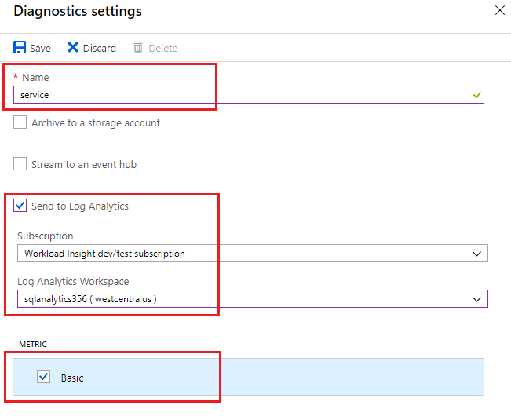The height and width of the screenshot is (420, 511).
Task: Click the Save text label in toolbar
Action: click(x=40, y=48)
